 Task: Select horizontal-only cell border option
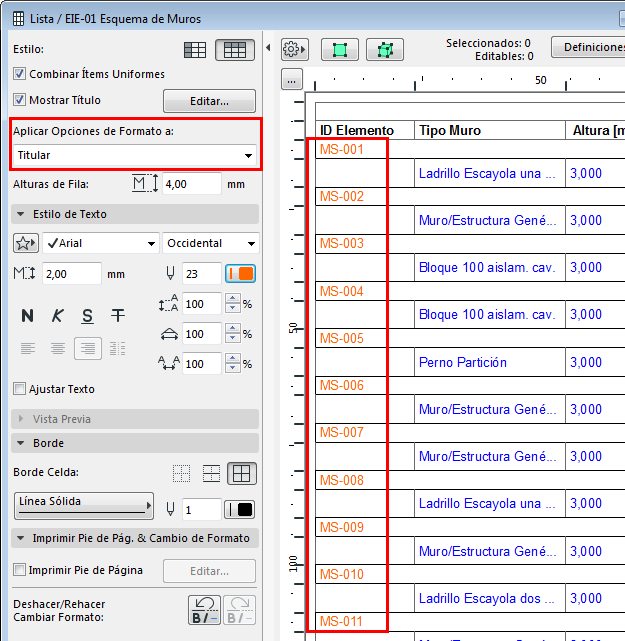tap(211, 473)
